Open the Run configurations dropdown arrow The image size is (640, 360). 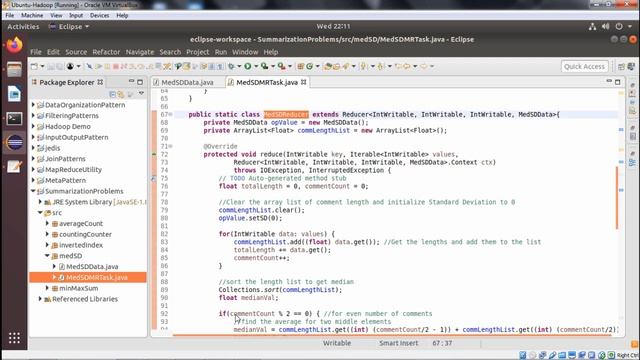point(256,66)
